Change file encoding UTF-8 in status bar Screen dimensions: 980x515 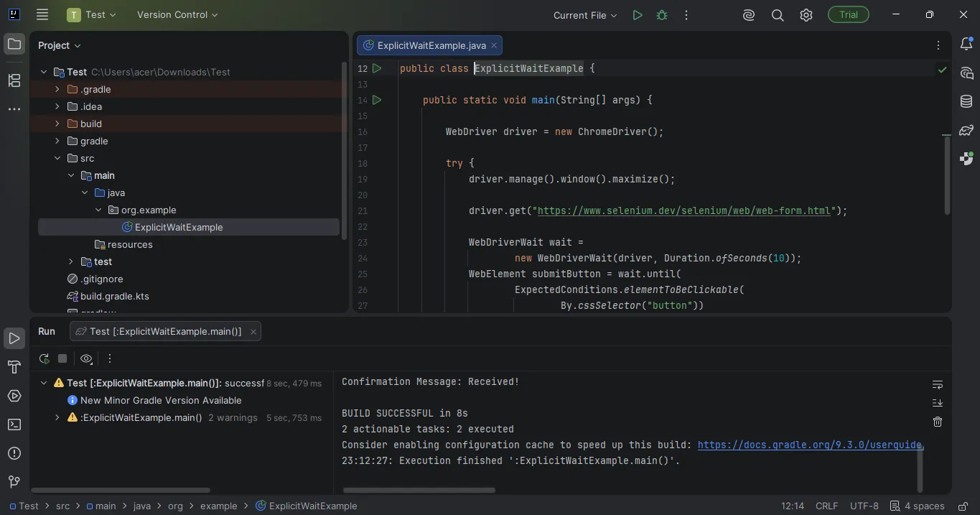(864, 506)
